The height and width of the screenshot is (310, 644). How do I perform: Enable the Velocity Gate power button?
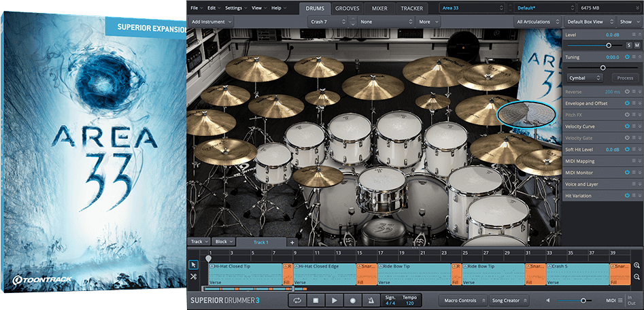pos(627,138)
